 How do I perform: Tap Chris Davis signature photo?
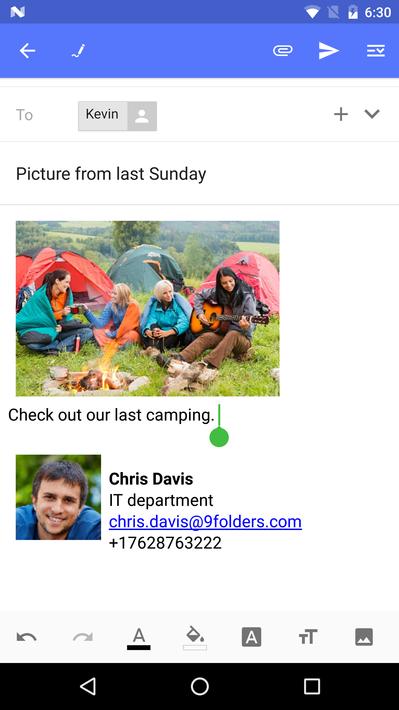click(x=58, y=497)
